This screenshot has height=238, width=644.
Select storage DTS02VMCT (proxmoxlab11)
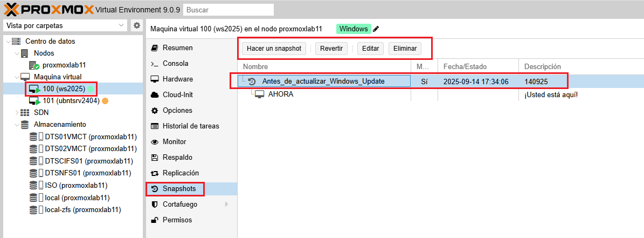91,148
